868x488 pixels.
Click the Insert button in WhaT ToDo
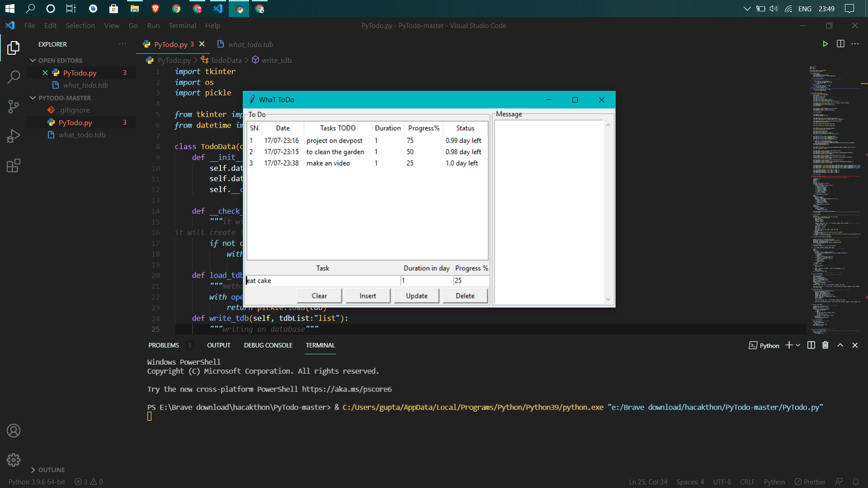tap(368, 296)
